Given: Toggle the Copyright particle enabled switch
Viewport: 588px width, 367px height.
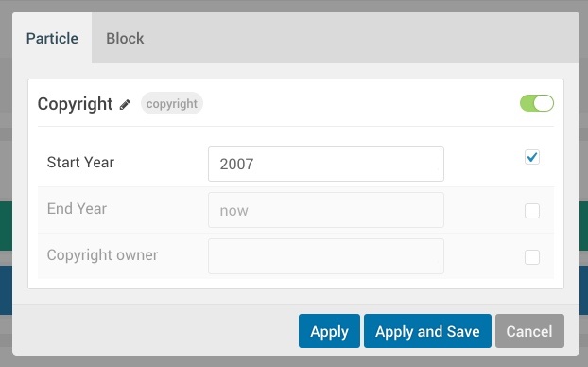Looking at the screenshot, I should coord(537,103).
